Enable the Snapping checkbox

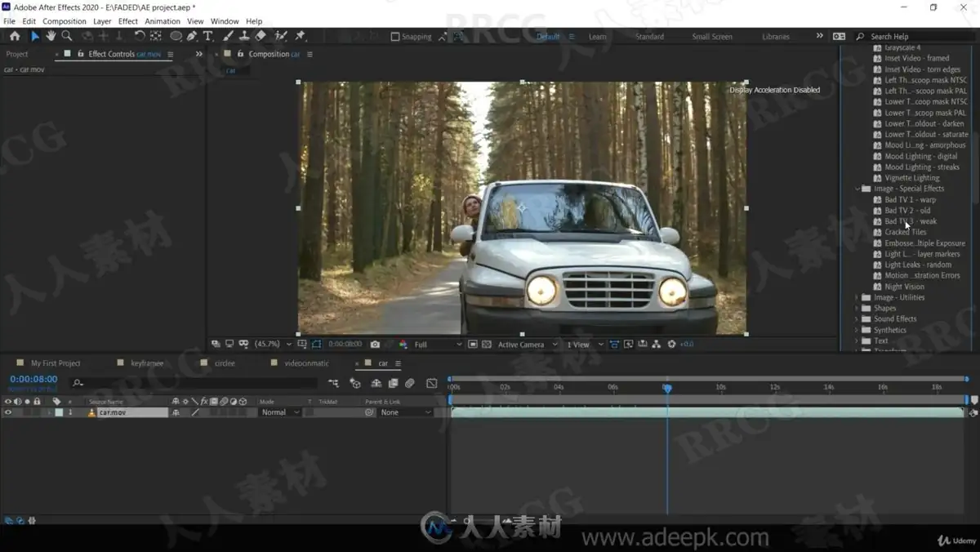pyautogui.click(x=395, y=37)
